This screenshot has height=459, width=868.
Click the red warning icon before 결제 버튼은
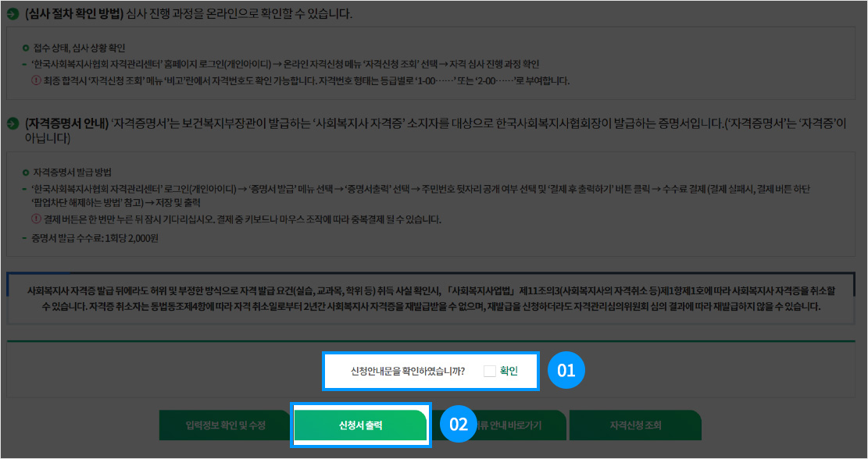(x=35, y=219)
